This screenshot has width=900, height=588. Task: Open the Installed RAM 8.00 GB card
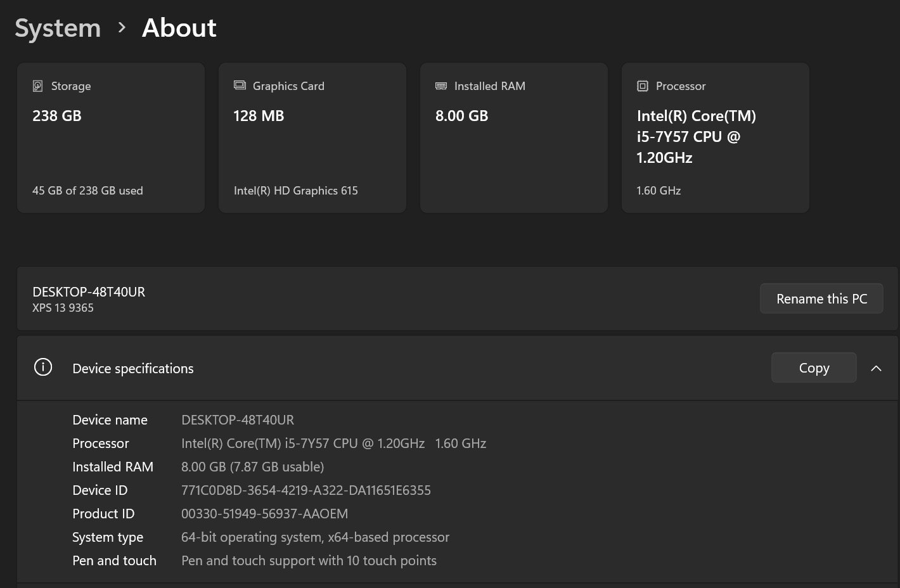point(514,137)
